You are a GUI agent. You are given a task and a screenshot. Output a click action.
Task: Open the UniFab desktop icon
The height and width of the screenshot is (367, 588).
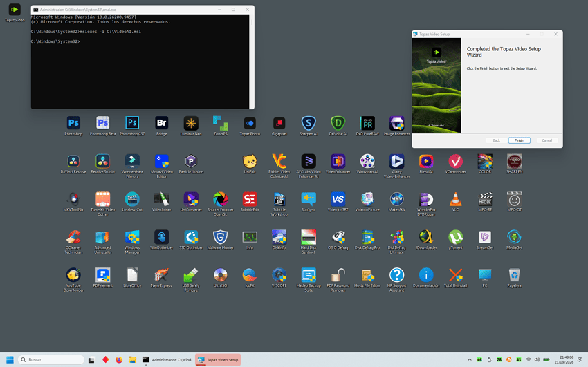click(250, 164)
